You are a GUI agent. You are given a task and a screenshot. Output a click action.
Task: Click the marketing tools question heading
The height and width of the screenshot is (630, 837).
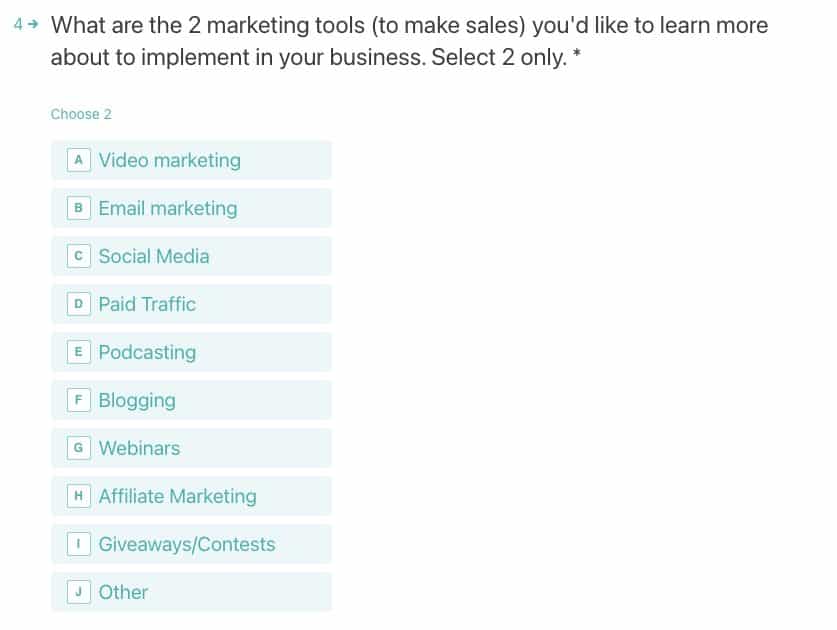(409, 41)
